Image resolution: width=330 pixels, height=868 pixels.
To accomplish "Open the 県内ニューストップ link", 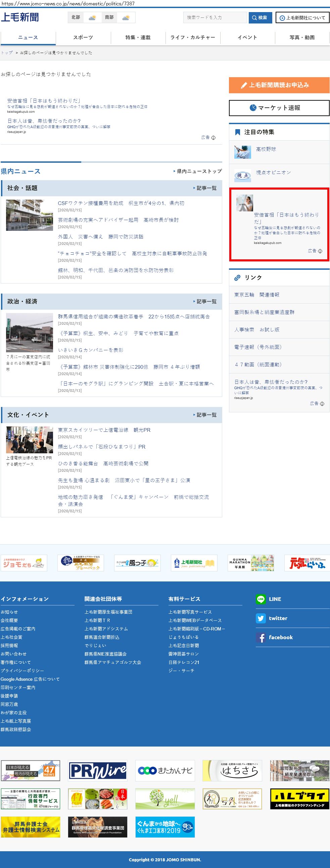I will pyautogui.click(x=197, y=171).
